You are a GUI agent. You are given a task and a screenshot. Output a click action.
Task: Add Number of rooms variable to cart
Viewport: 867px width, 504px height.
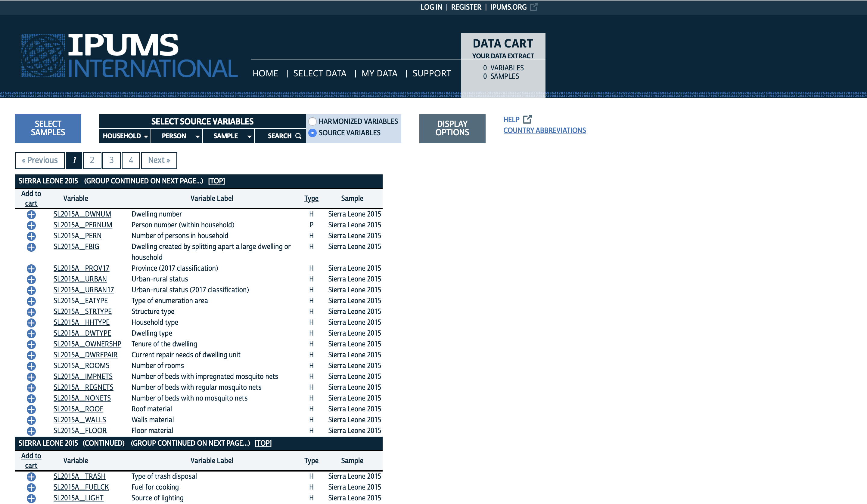[x=31, y=366]
